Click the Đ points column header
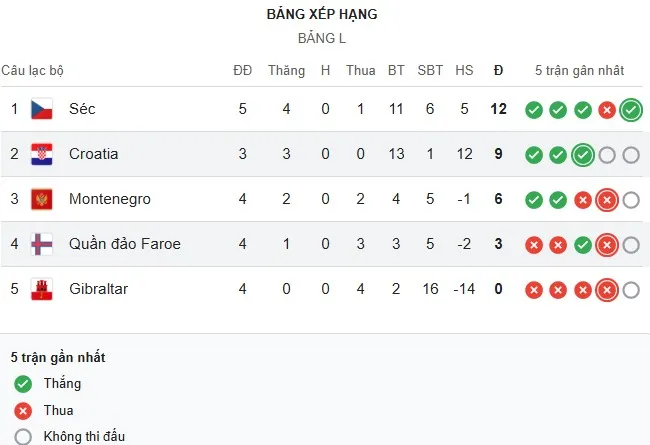This screenshot has height=445, width=650. point(499,71)
